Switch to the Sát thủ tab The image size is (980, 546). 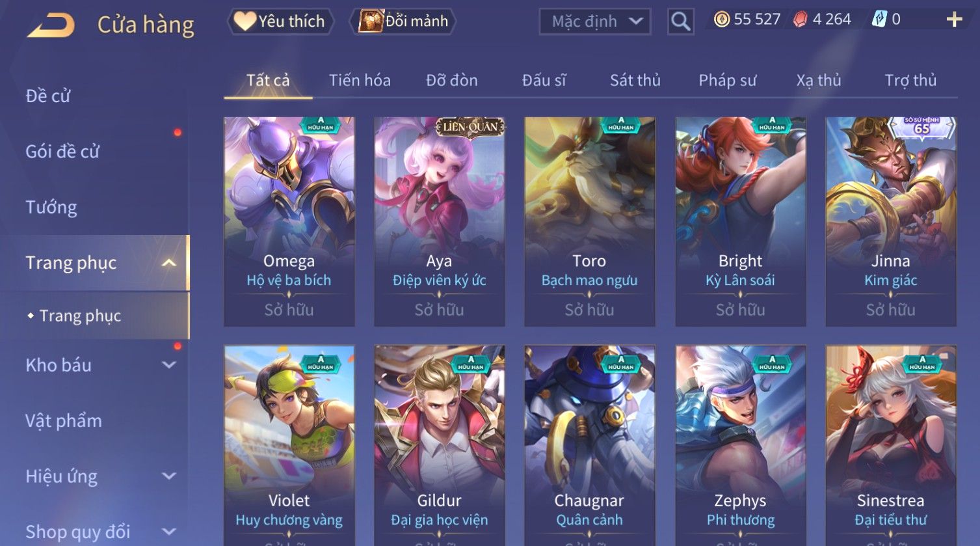click(x=635, y=80)
